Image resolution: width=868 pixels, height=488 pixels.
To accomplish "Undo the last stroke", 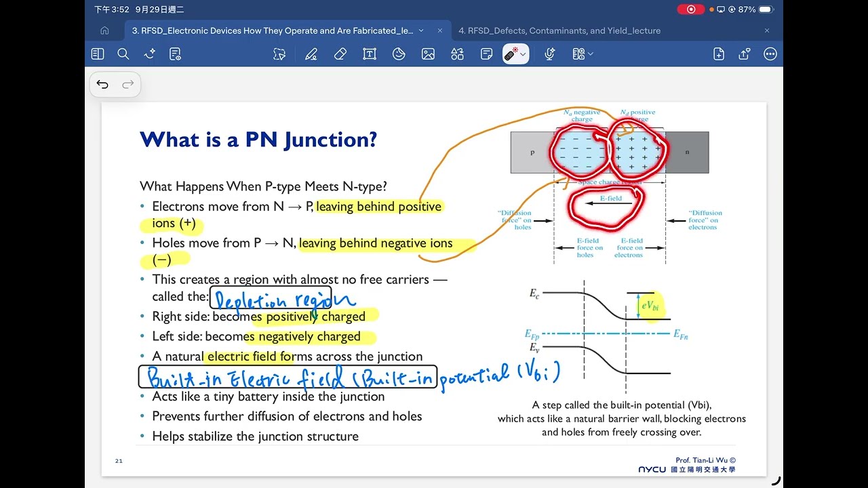I will tap(102, 85).
